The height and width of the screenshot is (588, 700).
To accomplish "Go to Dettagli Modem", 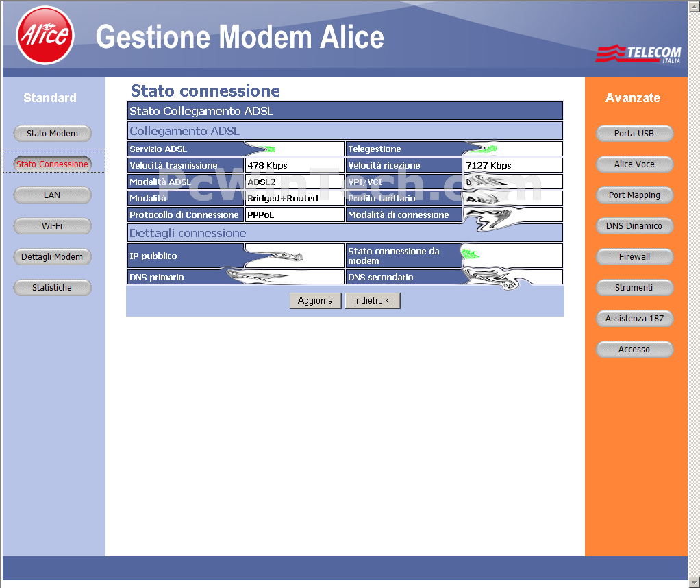I will (52, 256).
